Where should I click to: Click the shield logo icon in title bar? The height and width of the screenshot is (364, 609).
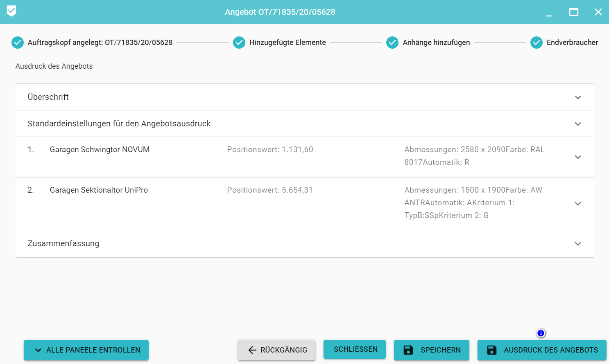click(11, 11)
